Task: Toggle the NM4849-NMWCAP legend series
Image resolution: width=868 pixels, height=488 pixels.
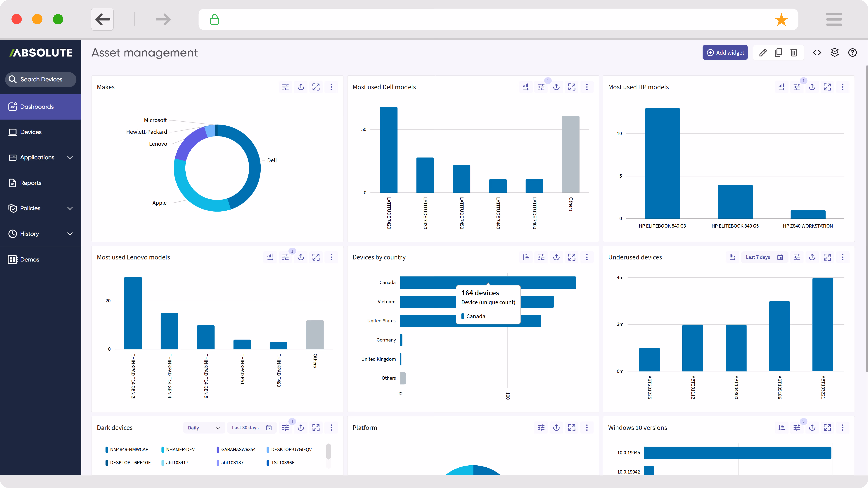Action: pos(129,449)
